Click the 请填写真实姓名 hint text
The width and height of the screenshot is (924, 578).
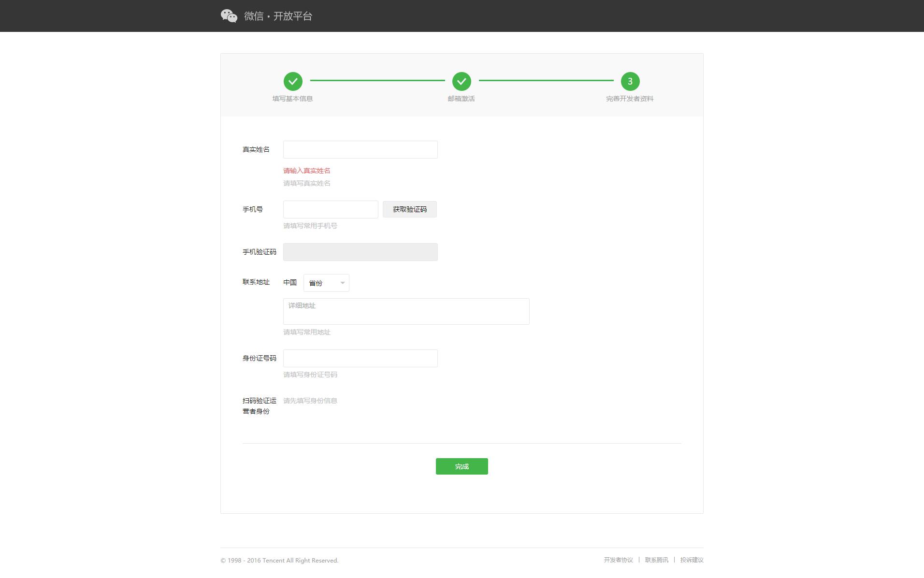pyautogui.click(x=307, y=183)
